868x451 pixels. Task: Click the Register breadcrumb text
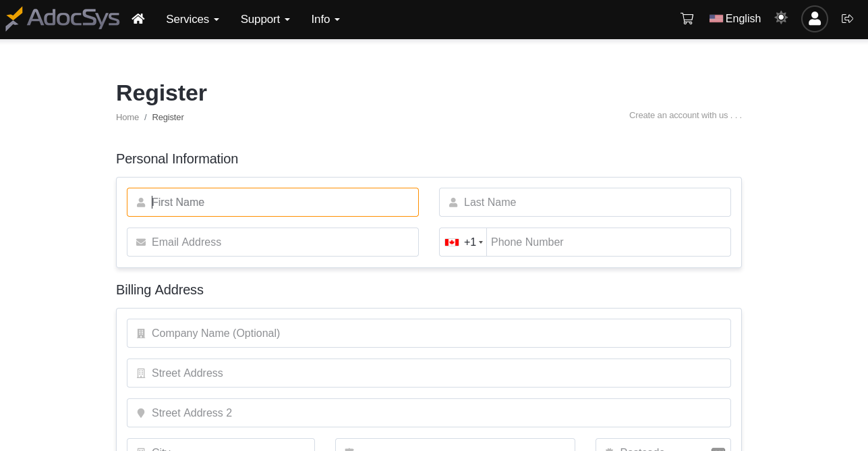tap(168, 117)
